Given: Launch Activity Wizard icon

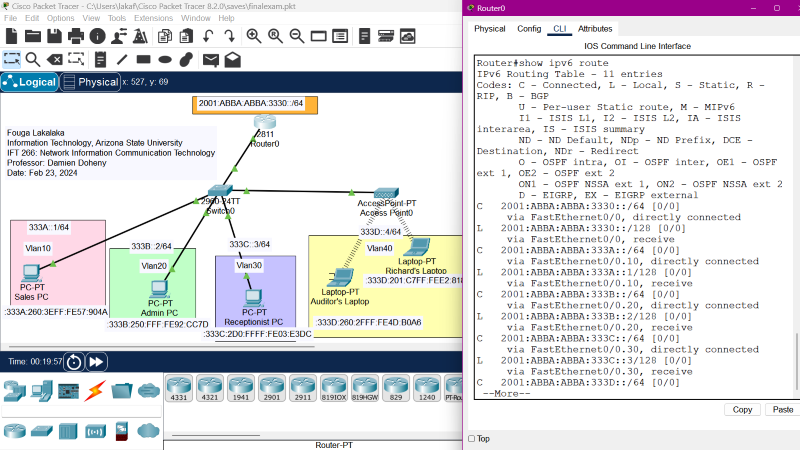Looking at the screenshot, I should (140, 36).
